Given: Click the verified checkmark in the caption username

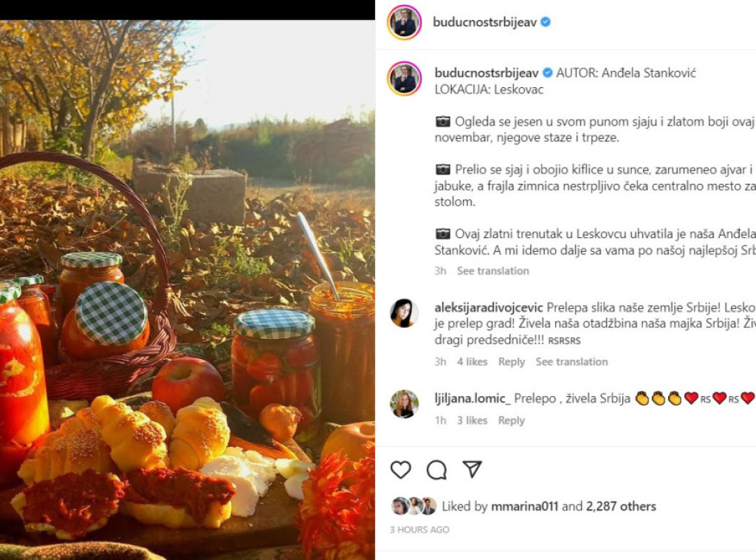Looking at the screenshot, I should point(546,73).
